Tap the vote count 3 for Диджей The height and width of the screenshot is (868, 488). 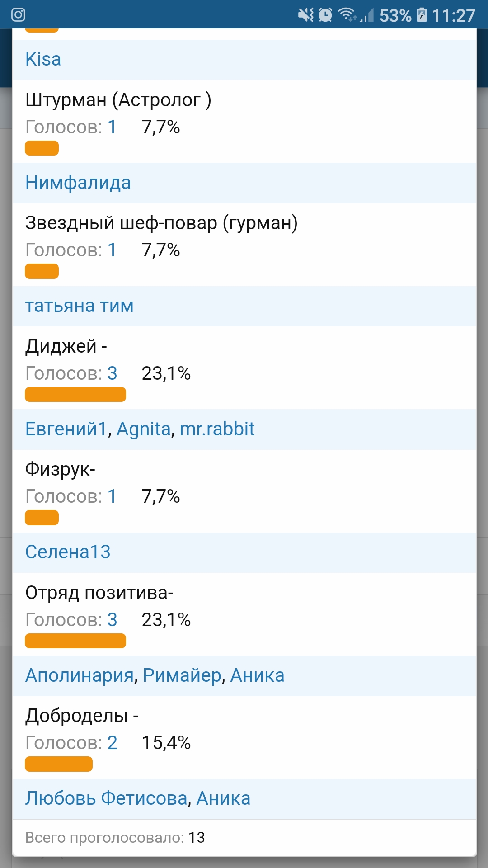(x=112, y=373)
